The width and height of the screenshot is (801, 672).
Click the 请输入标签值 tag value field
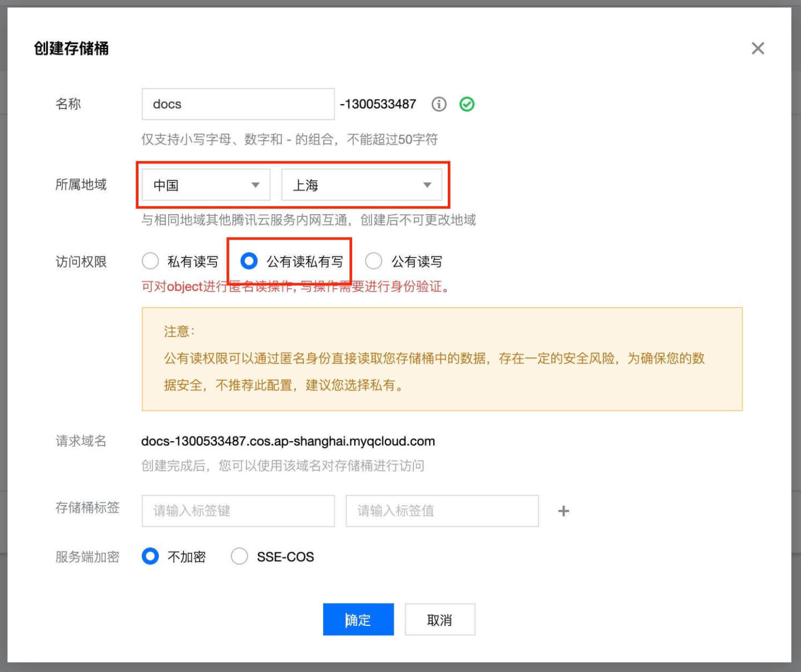click(442, 511)
